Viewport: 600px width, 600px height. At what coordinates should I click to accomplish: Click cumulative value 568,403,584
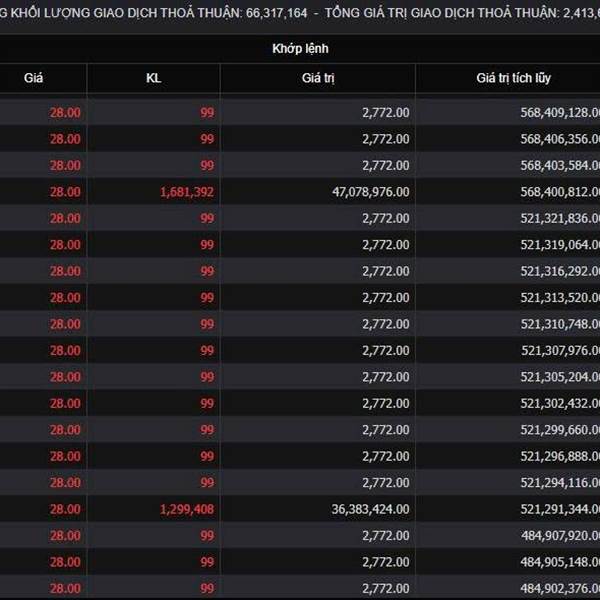[x=560, y=165]
